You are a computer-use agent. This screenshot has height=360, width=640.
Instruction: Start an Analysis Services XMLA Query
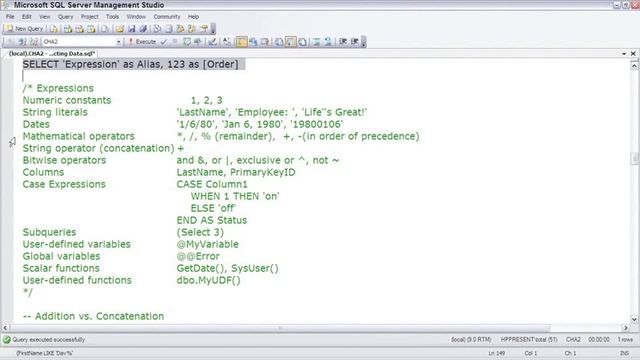pyautogui.click(x=91, y=29)
